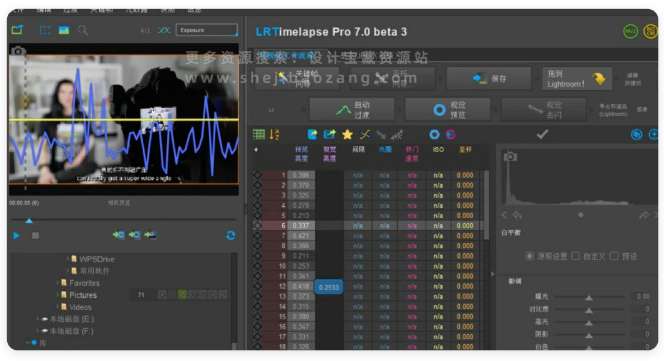664x361 pixels.
Task: Adjust the 阴影 shadows slider
Action: (589, 335)
